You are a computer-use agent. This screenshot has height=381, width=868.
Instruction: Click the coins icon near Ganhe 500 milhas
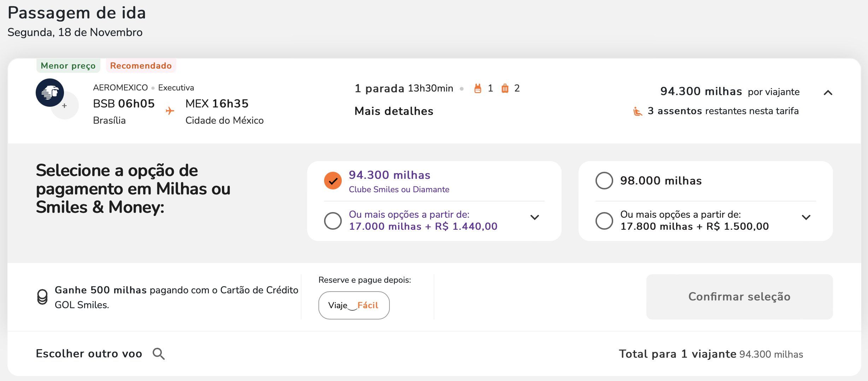42,297
